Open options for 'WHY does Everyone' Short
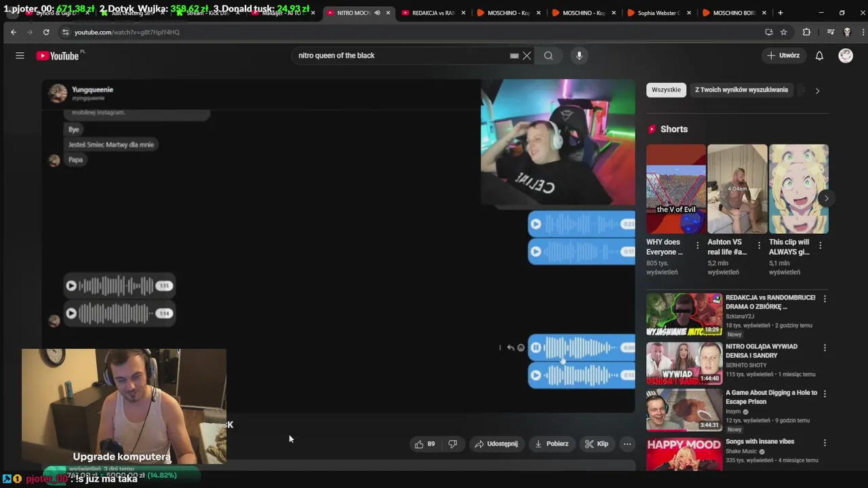868x488 pixels. [697, 245]
